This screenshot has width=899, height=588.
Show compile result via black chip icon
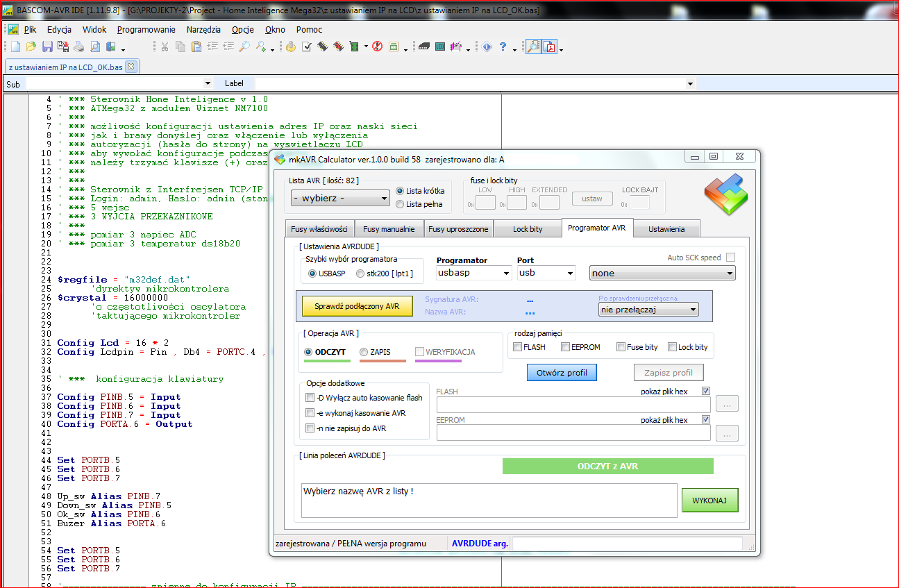pos(323,47)
